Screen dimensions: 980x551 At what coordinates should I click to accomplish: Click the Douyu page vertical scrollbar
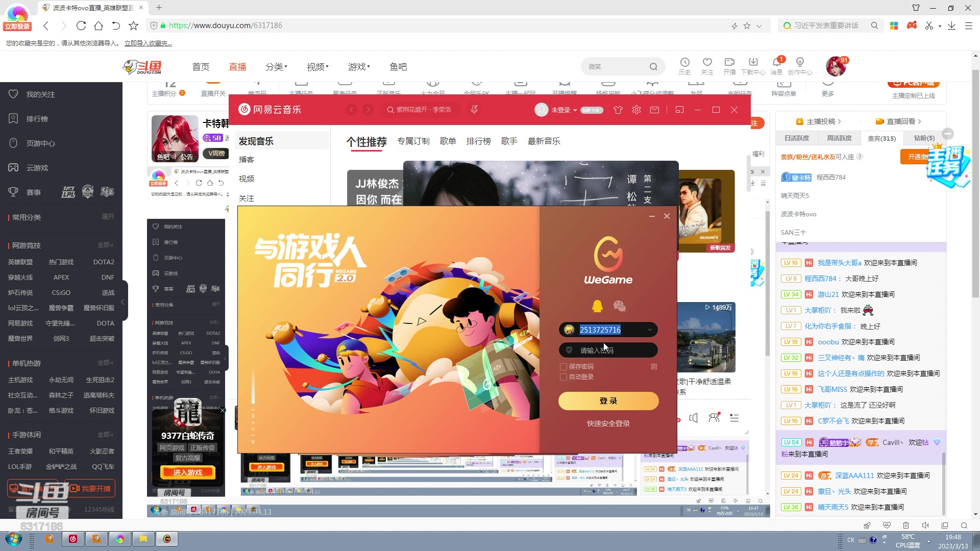(x=975, y=184)
